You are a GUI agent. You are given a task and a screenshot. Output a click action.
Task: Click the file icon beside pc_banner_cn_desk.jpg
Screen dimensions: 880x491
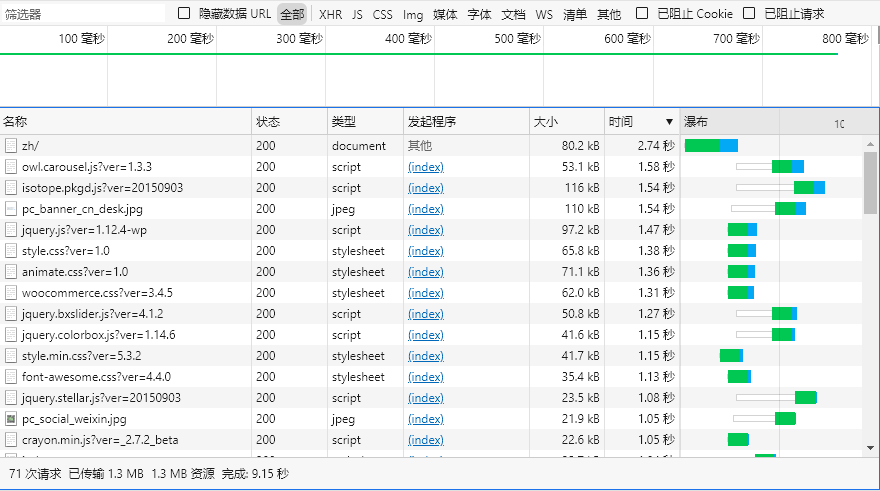11,208
